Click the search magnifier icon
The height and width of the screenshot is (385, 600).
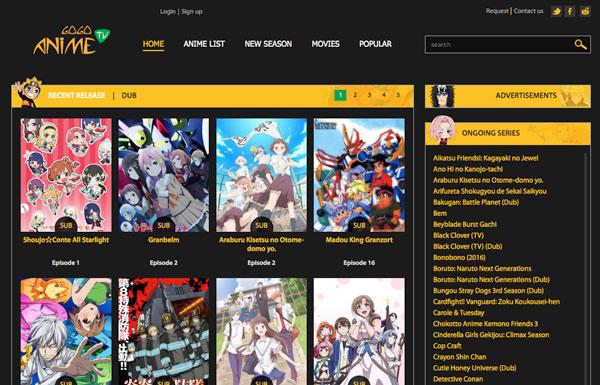pos(580,44)
